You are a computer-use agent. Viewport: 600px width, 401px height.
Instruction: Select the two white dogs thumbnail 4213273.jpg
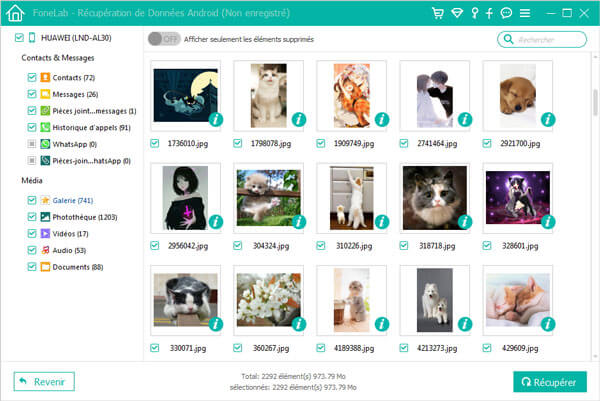435,300
